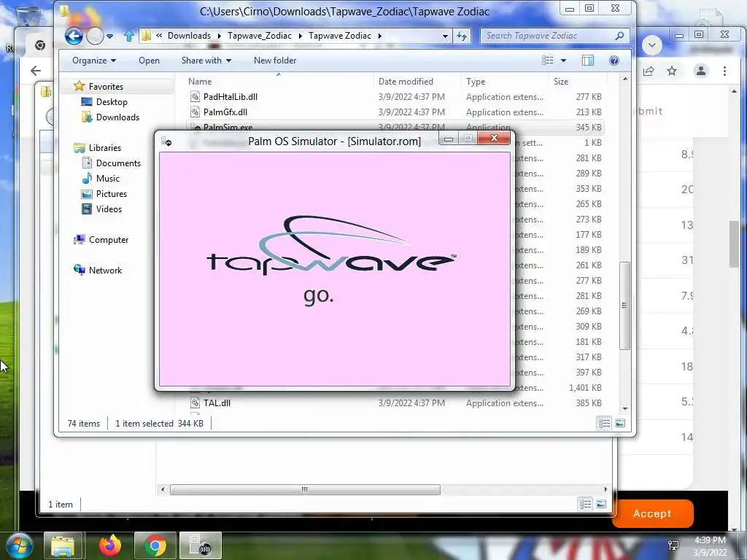
Task: Click the Downloads breadcrumb in address bar
Action: tap(189, 36)
